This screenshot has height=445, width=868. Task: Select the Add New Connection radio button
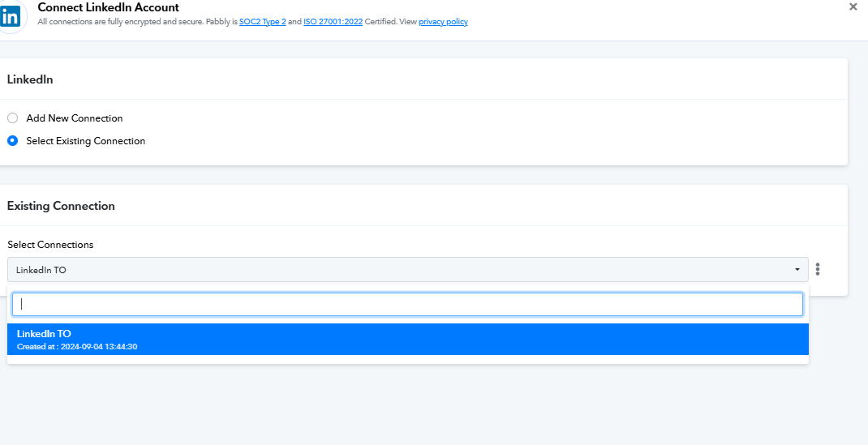point(12,118)
